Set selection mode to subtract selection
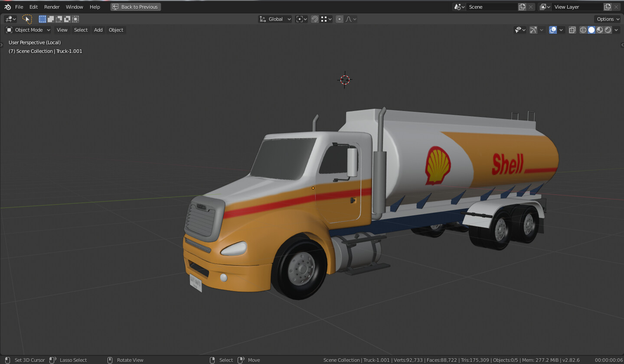Screen dimensions: 624x364 pos(59,19)
